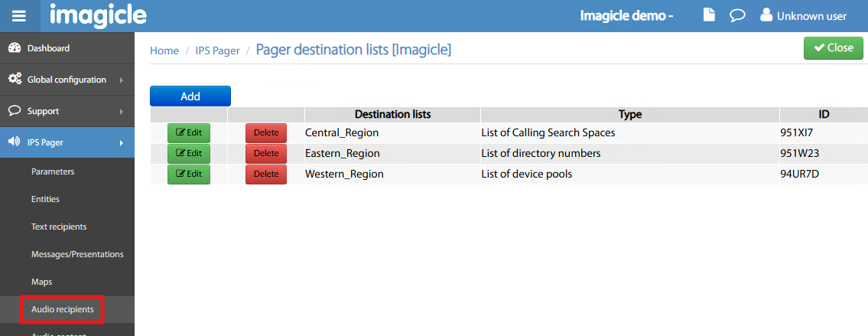
Task: Click the document icon in header
Action: pyautogui.click(x=709, y=15)
